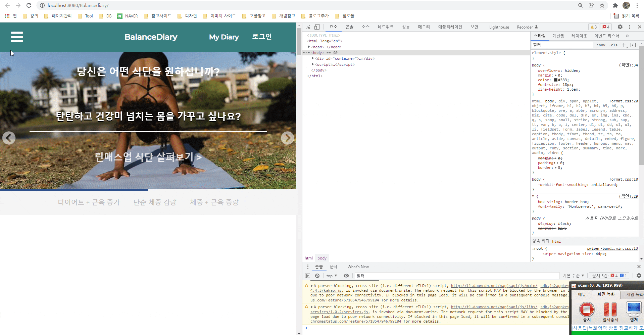Click the 로그인 link in the header
Screen dimensions: 644x335
point(262,37)
